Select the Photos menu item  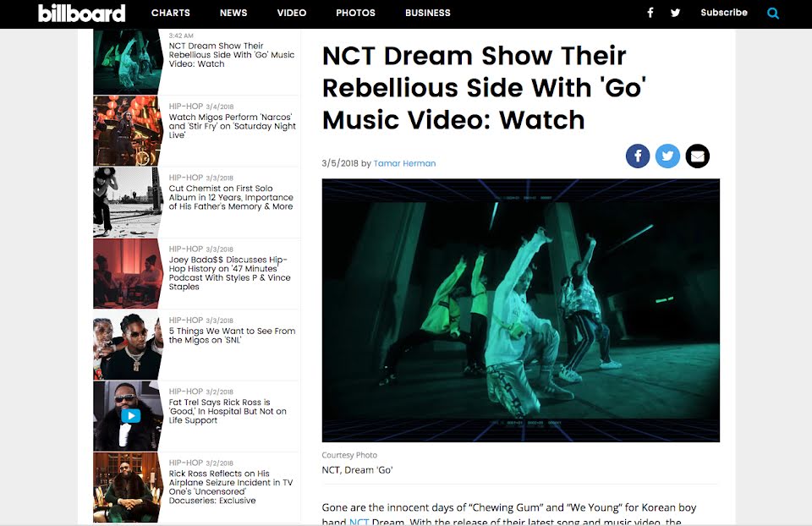point(355,13)
